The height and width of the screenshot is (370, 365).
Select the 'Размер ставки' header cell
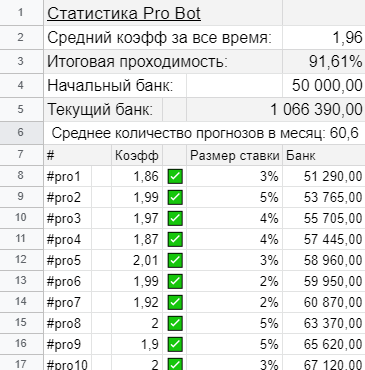(235, 155)
